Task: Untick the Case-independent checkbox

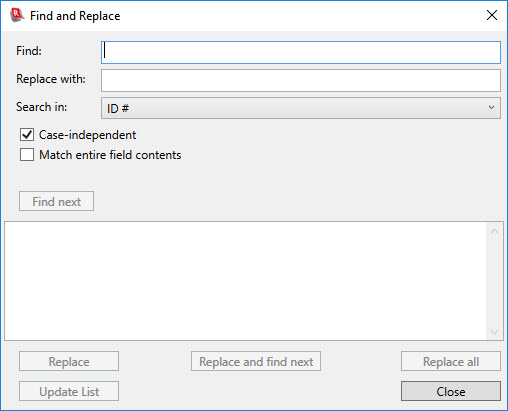Action: click(27, 135)
